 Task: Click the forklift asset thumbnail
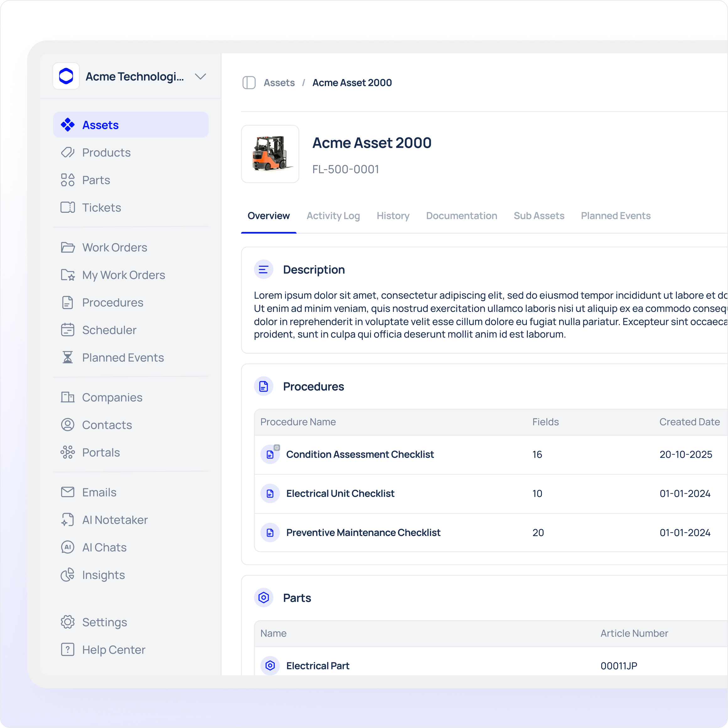coord(270,154)
